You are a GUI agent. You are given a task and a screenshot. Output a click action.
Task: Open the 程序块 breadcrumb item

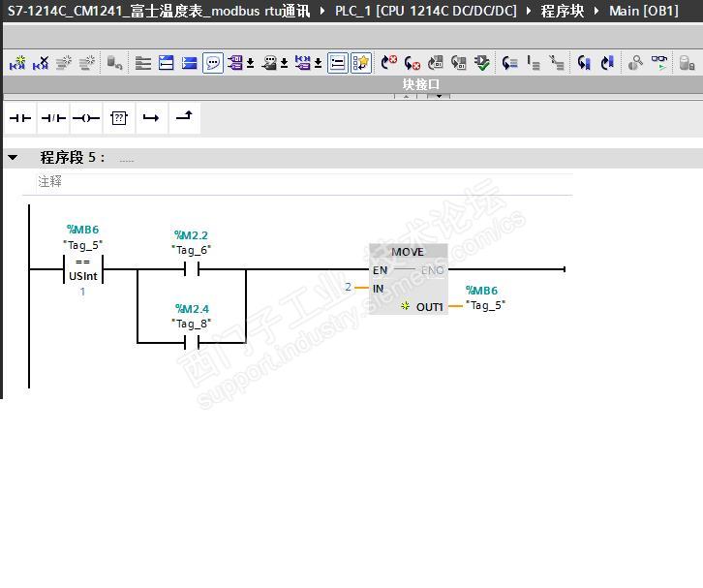[x=563, y=11]
